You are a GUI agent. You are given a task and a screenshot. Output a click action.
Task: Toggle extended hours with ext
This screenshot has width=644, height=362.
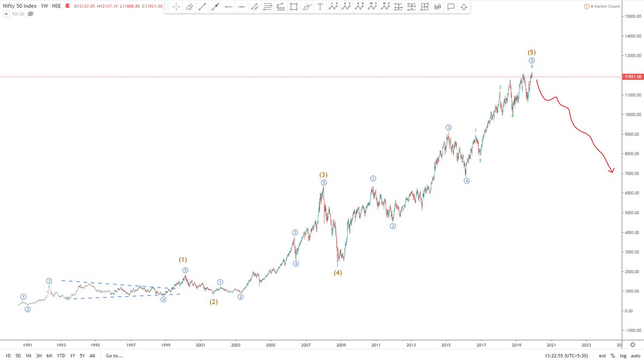(x=602, y=356)
